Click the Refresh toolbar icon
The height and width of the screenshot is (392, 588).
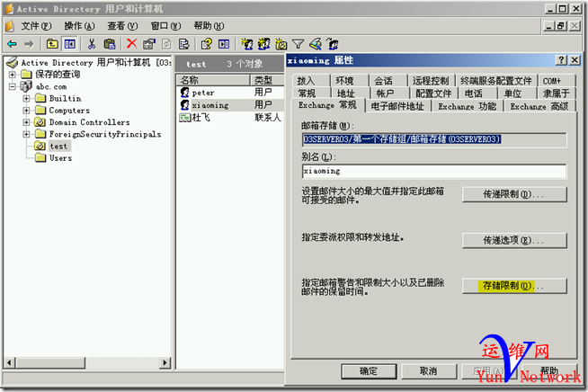pyautogui.click(x=166, y=44)
